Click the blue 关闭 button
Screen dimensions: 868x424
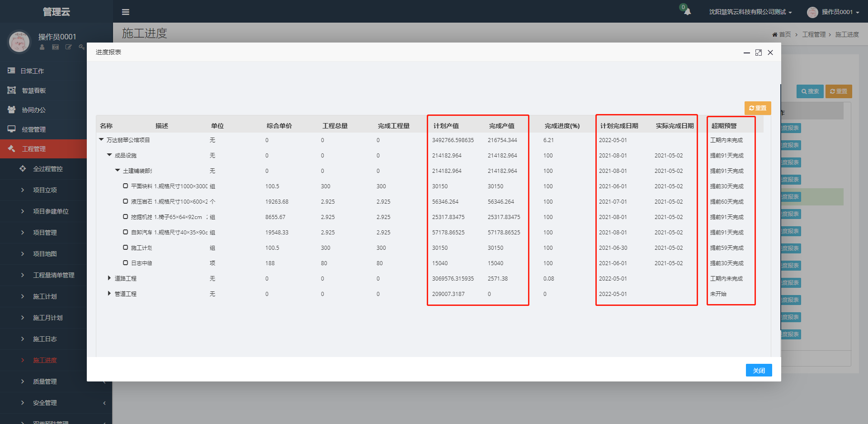click(759, 370)
